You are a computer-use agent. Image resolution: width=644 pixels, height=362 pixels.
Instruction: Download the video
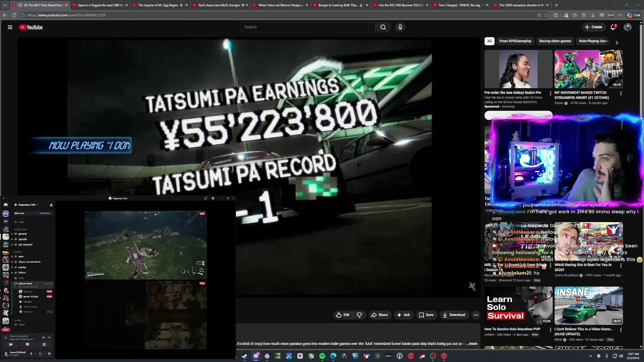pos(454,315)
